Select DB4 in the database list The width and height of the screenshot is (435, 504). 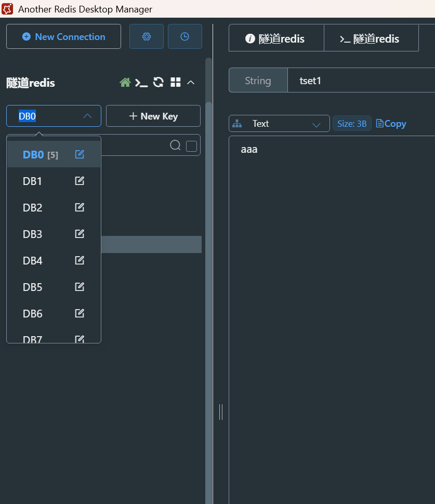[54, 260]
